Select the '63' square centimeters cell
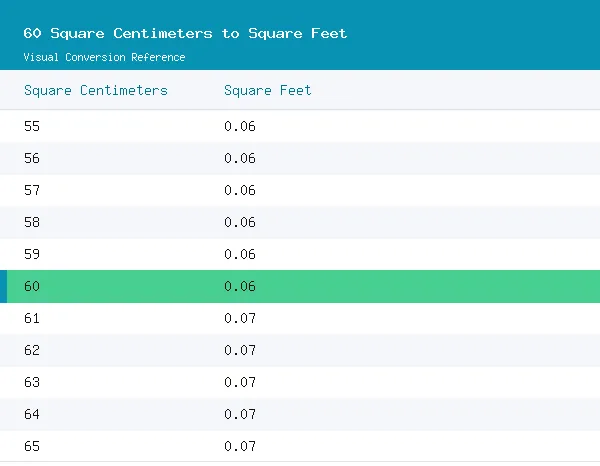Viewport: 600px width, 466px height. click(32, 382)
